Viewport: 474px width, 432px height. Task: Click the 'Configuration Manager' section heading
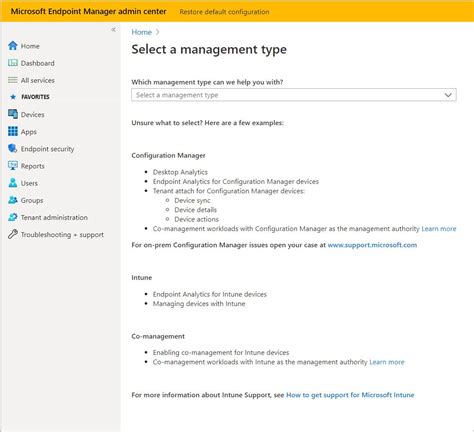(x=168, y=156)
